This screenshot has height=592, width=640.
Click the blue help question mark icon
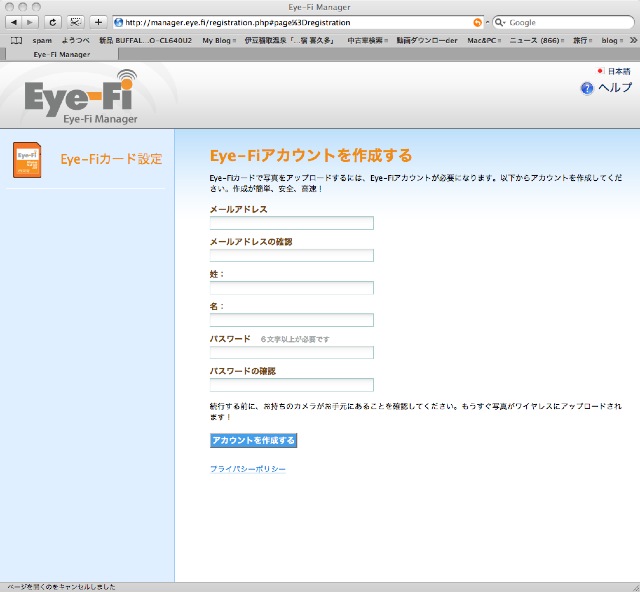(x=587, y=88)
